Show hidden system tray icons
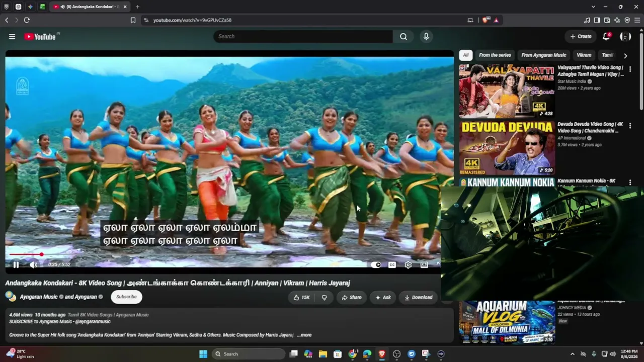644x362 pixels. coord(572,354)
